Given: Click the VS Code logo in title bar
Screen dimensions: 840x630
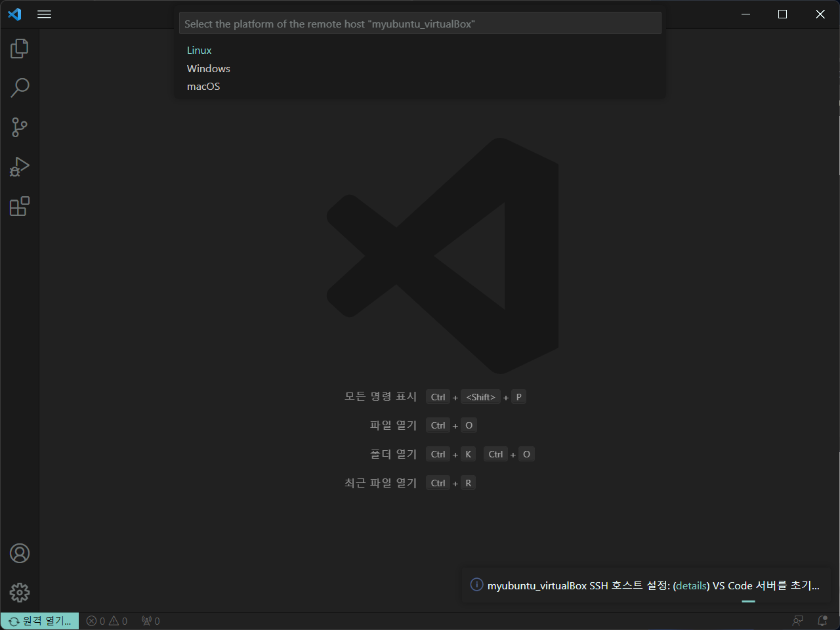Looking at the screenshot, I should click(14, 14).
